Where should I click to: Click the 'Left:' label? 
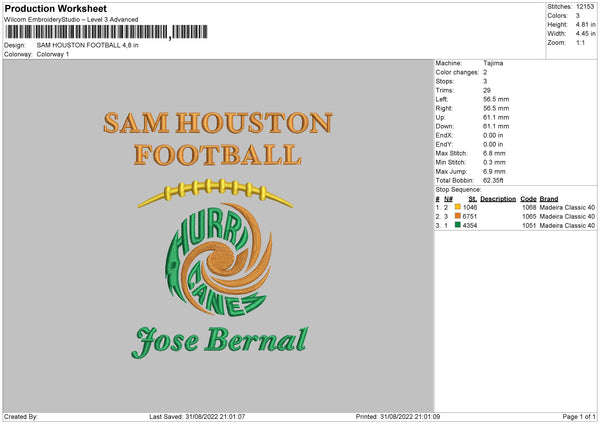[x=442, y=99]
